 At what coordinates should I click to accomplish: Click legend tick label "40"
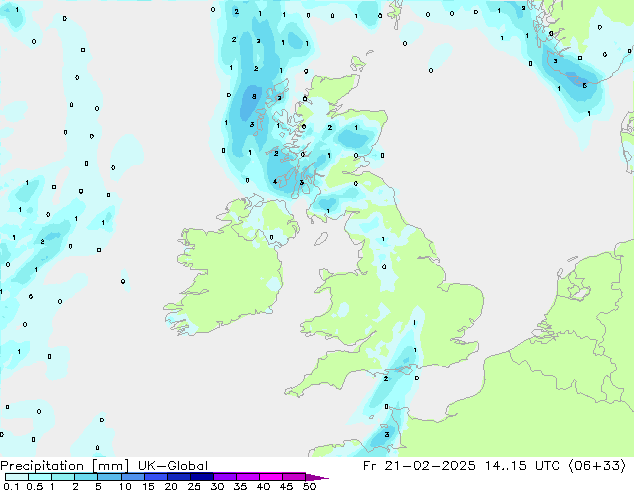tap(263, 486)
